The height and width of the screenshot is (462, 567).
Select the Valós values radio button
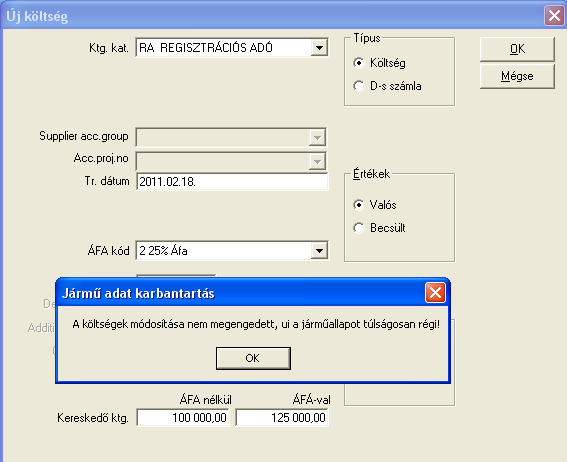pos(359,205)
